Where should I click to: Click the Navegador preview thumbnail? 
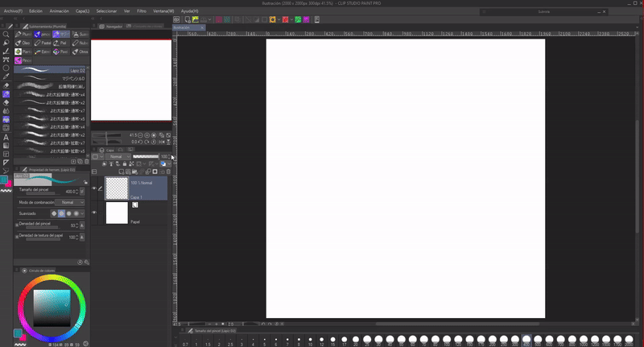pos(131,80)
